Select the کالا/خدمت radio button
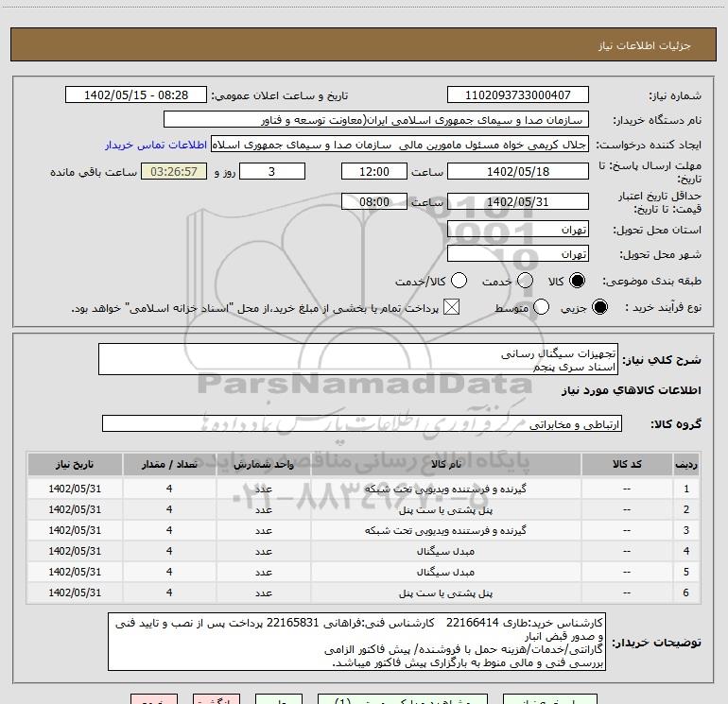 coord(459,281)
